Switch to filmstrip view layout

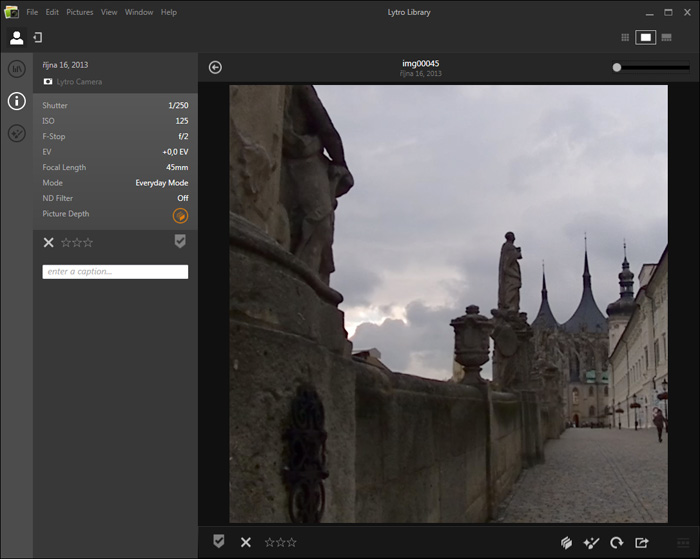click(x=666, y=37)
